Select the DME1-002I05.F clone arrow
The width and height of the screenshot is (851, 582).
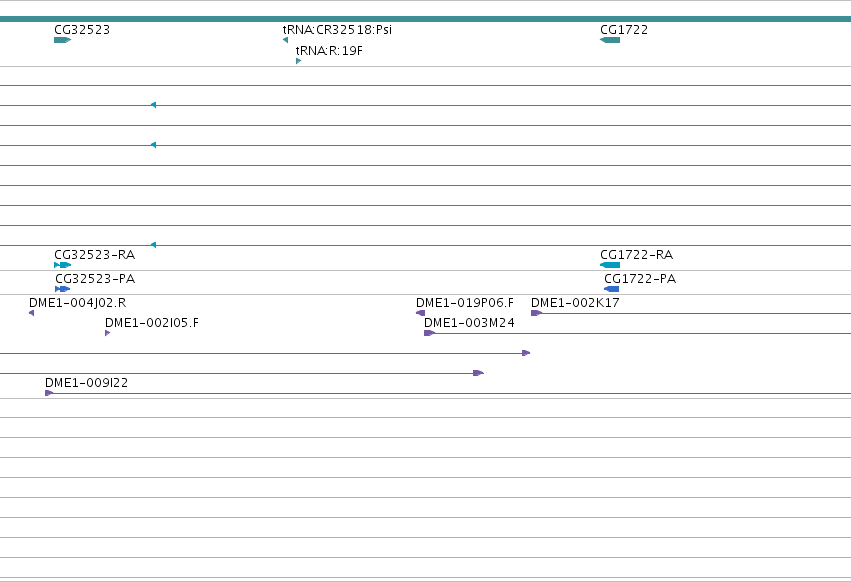[x=107, y=333]
